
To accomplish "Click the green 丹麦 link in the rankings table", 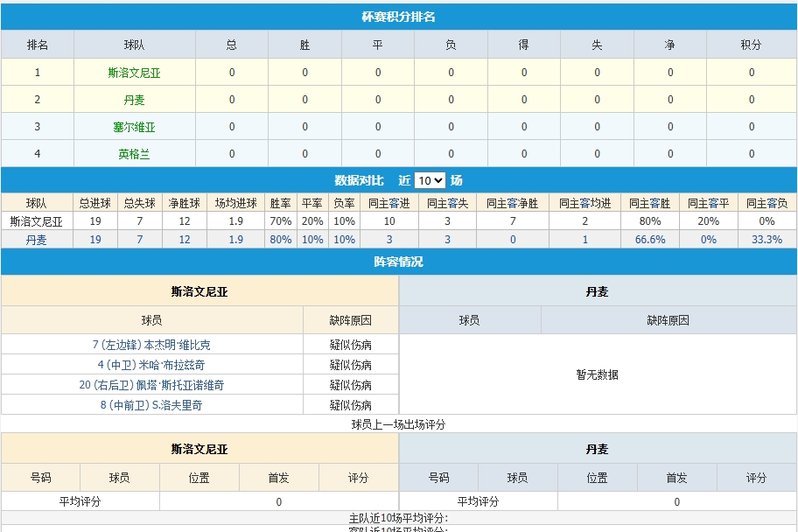I will 134,100.
